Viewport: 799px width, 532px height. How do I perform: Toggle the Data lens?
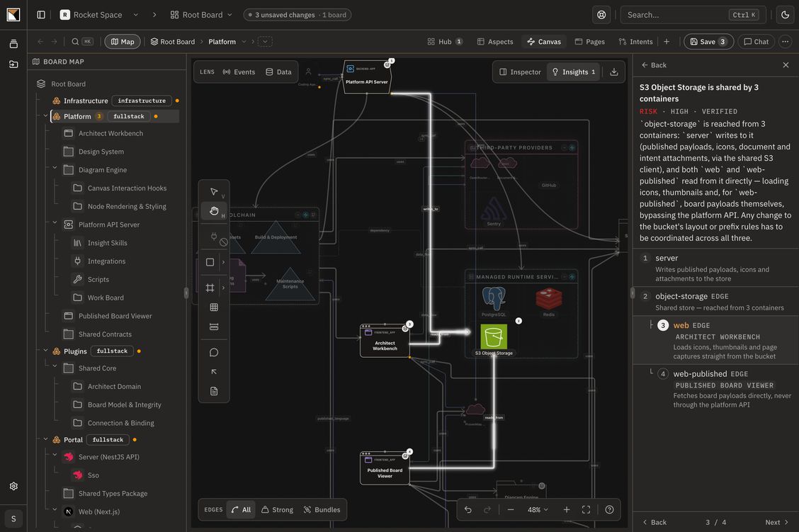279,72
